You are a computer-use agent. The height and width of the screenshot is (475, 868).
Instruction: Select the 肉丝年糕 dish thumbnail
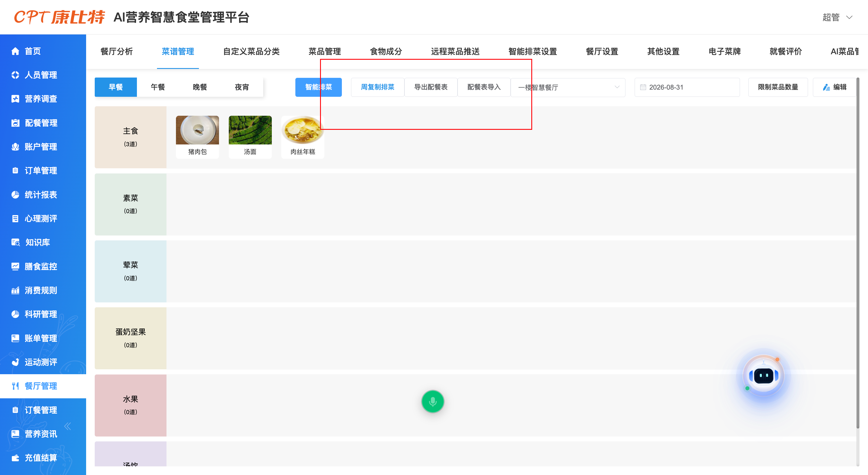pos(303,136)
